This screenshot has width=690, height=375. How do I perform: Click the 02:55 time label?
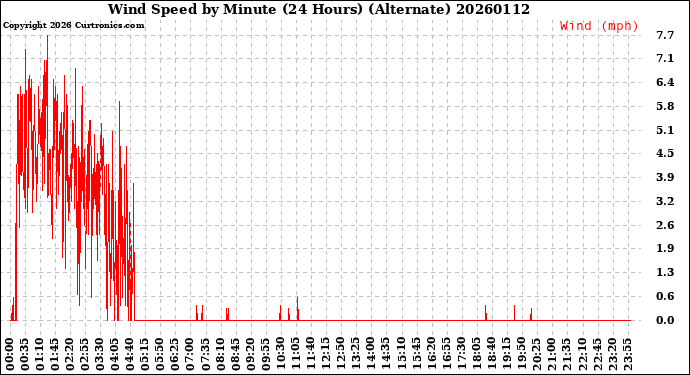click(85, 354)
